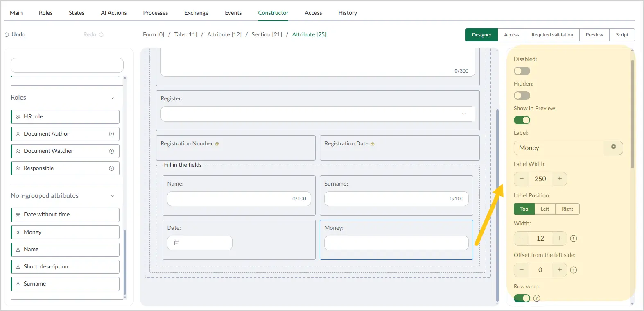Click the lock icon beside Registration Number
The width and height of the screenshot is (644, 311).
click(217, 144)
